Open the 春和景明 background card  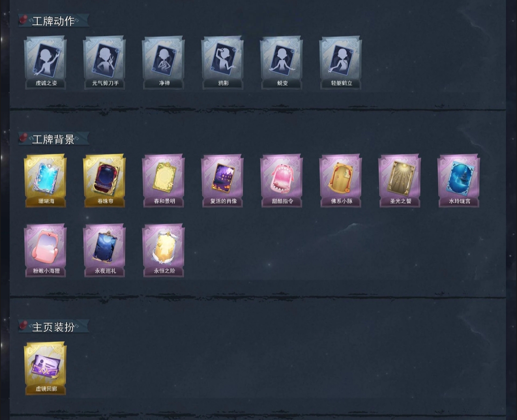pyautogui.click(x=163, y=180)
